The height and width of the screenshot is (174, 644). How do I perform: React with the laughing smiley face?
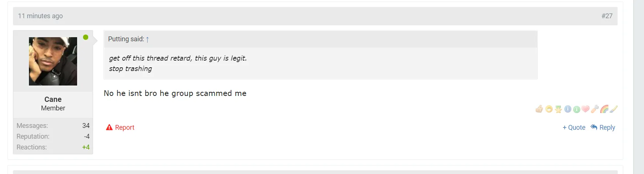point(549,109)
